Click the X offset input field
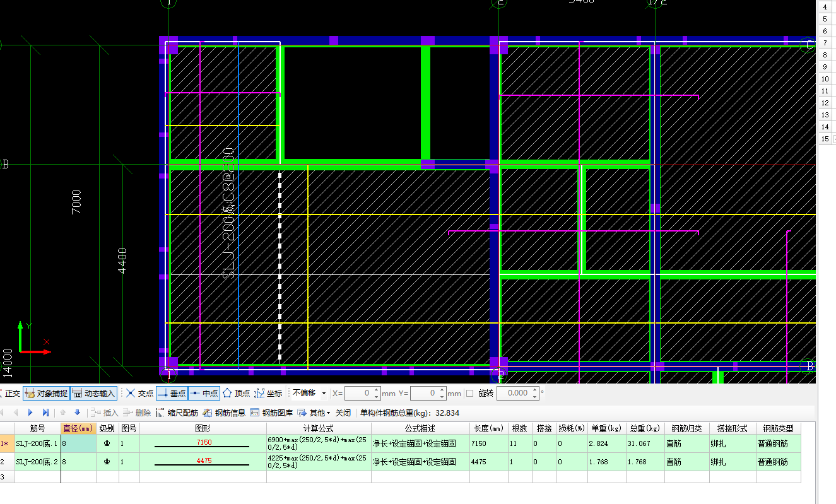The width and height of the screenshot is (836, 504). 358,393
